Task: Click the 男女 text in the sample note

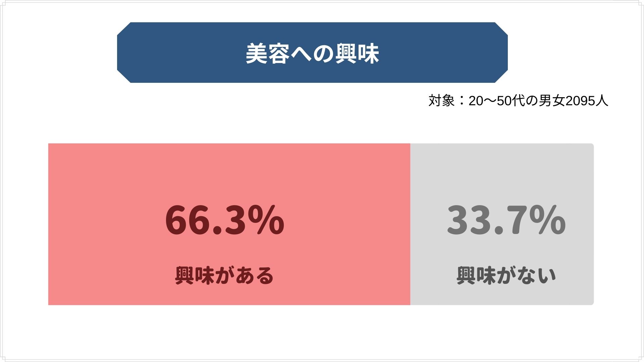Action: point(552,101)
